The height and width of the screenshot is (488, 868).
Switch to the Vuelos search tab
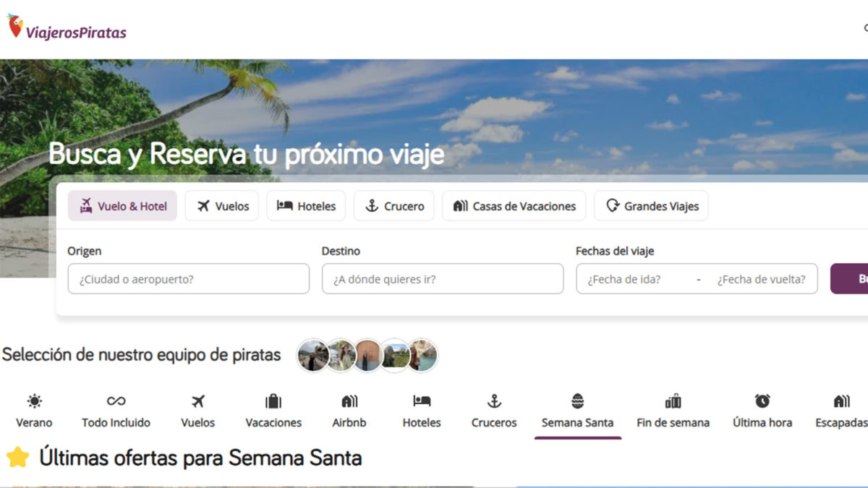click(x=221, y=205)
